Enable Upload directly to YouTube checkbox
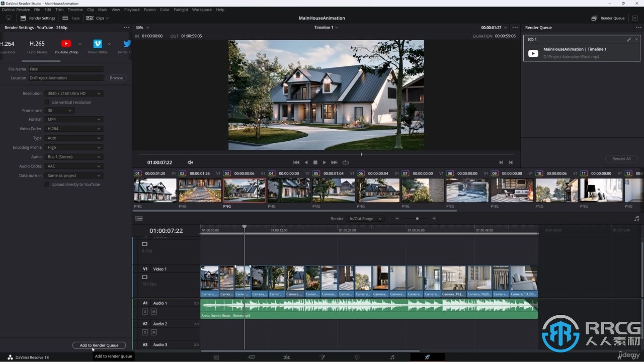 [47, 185]
